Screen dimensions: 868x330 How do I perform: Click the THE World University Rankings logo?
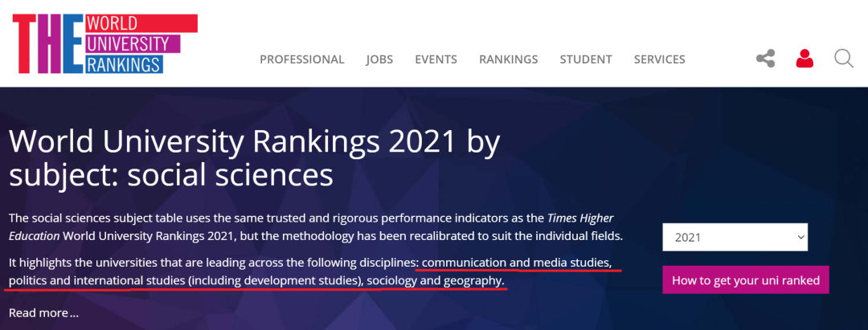click(105, 43)
